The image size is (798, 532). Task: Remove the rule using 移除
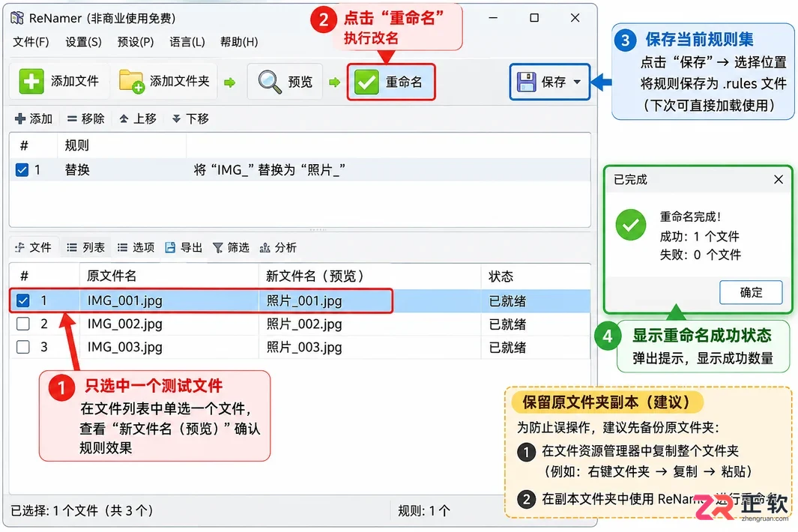(x=86, y=118)
